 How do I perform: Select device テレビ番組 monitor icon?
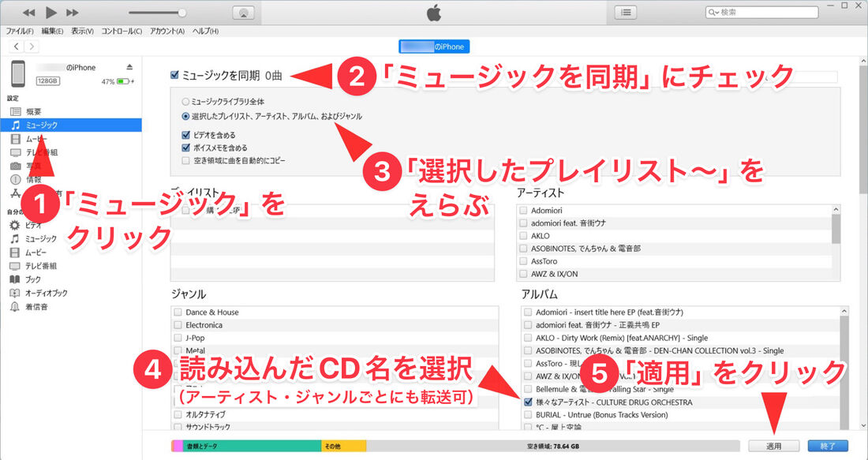(x=16, y=266)
